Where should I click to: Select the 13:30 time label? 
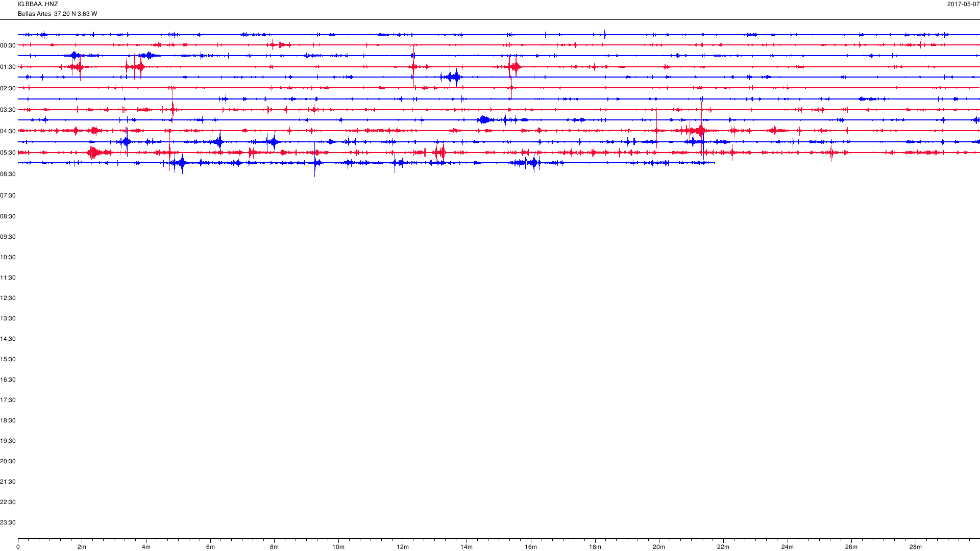8,318
